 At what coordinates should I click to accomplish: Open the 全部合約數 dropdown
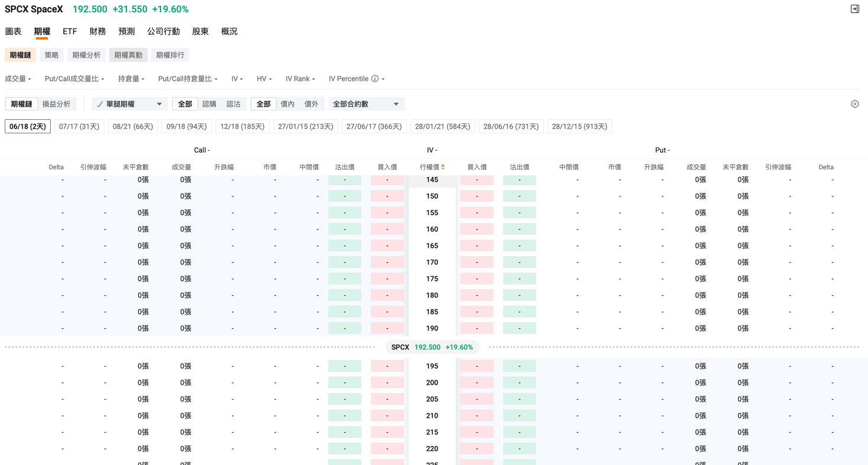[366, 104]
